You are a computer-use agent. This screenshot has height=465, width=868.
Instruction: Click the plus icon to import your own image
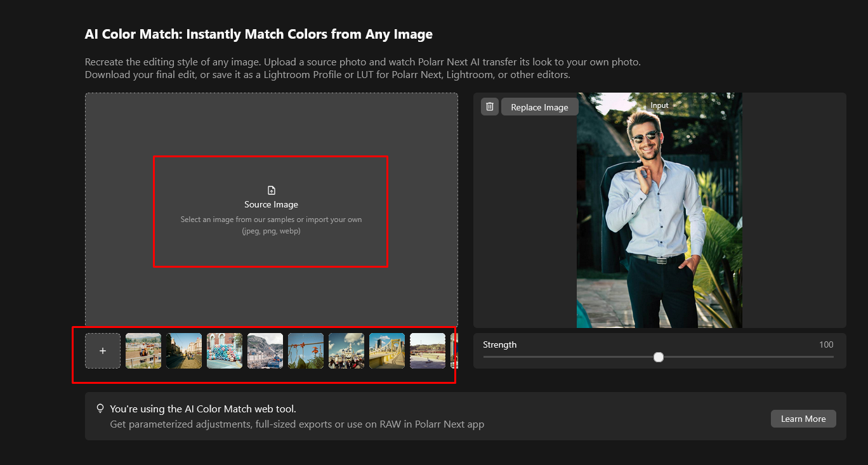click(x=103, y=350)
